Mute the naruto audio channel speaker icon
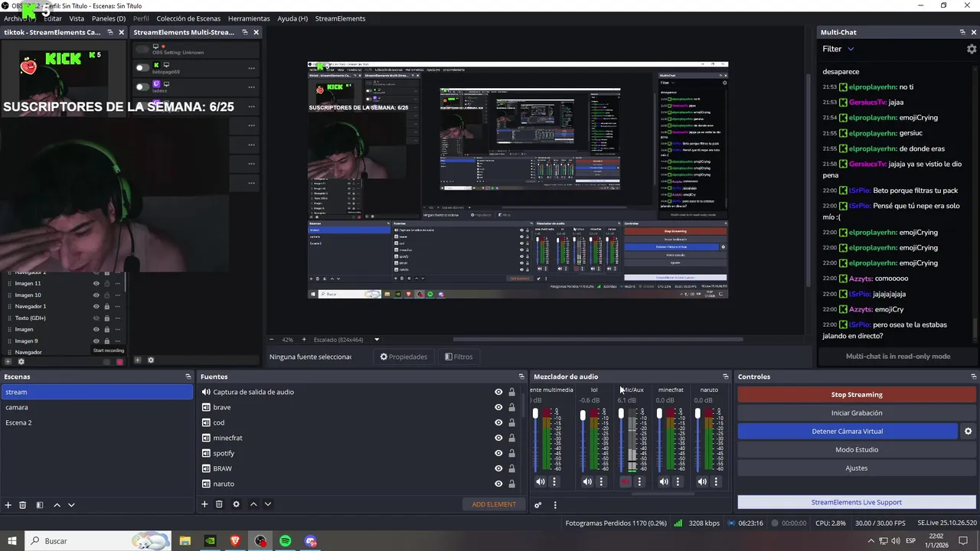 pyautogui.click(x=702, y=481)
